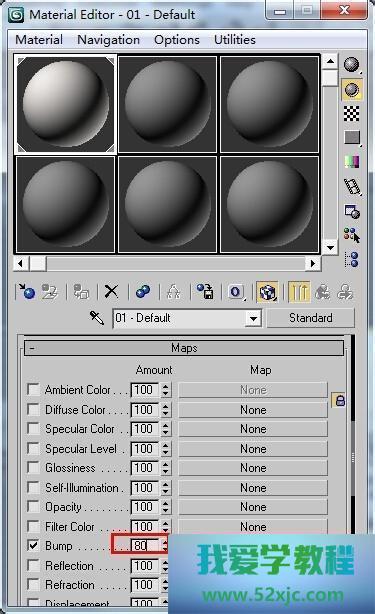The image size is (375, 614).
Task: Click the Select by Material icon
Action: pos(352,235)
